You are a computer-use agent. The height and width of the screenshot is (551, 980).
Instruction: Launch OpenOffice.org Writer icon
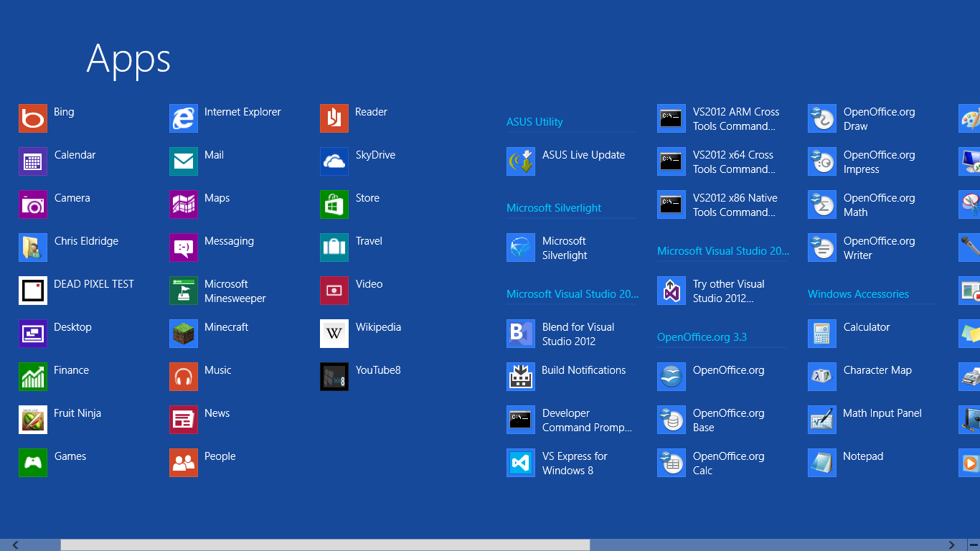coord(822,248)
